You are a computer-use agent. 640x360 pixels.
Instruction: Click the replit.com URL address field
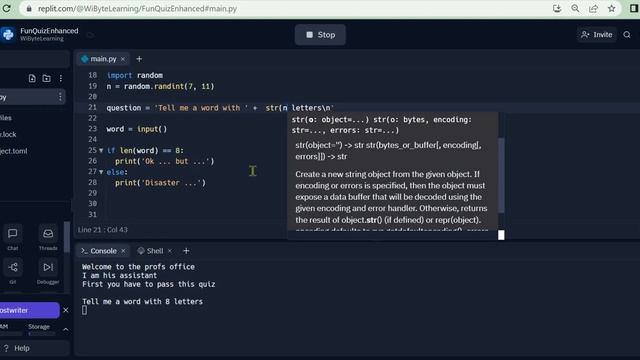coord(137,9)
